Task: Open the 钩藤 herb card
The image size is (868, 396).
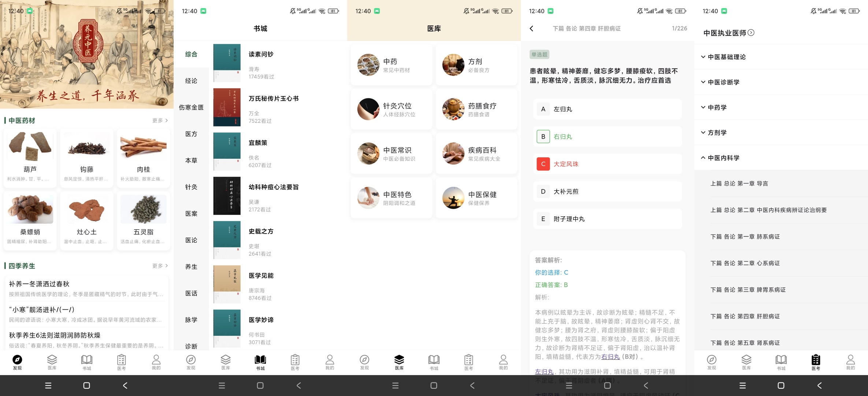Action: point(87,158)
